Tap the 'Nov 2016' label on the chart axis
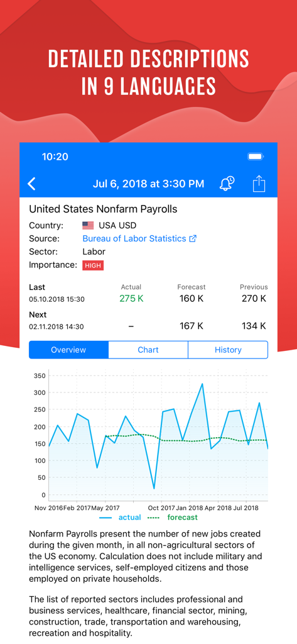The width and height of the screenshot is (297, 644). click(49, 508)
